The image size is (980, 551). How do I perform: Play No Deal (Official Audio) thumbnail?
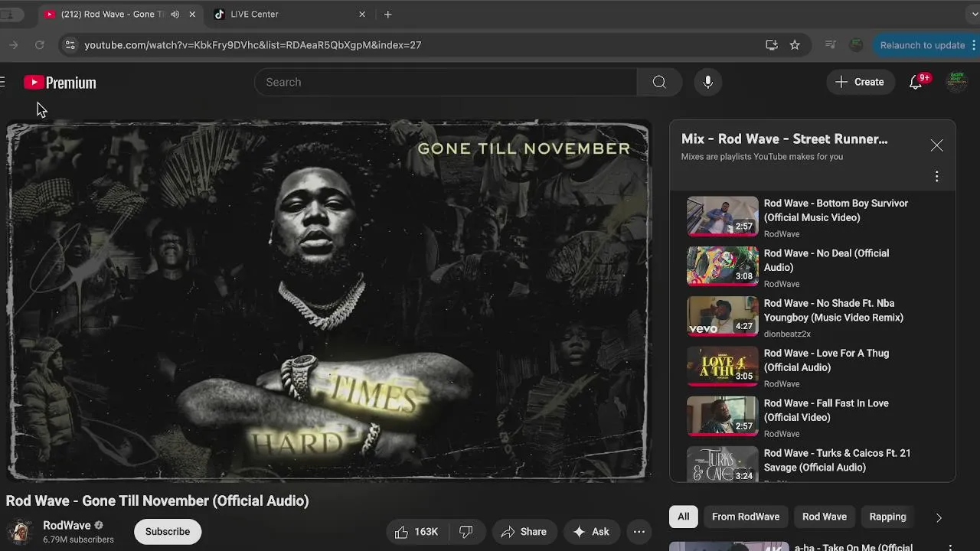pyautogui.click(x=722, y=266)
